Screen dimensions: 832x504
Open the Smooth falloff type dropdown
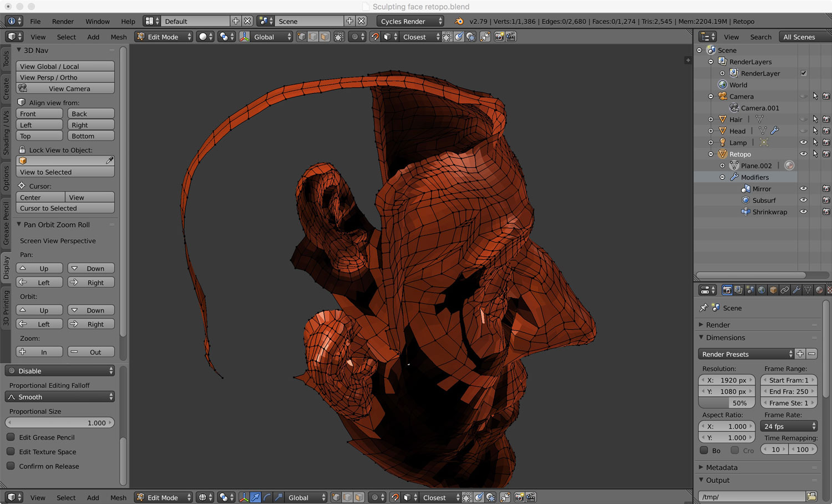[x=60, y=397]
